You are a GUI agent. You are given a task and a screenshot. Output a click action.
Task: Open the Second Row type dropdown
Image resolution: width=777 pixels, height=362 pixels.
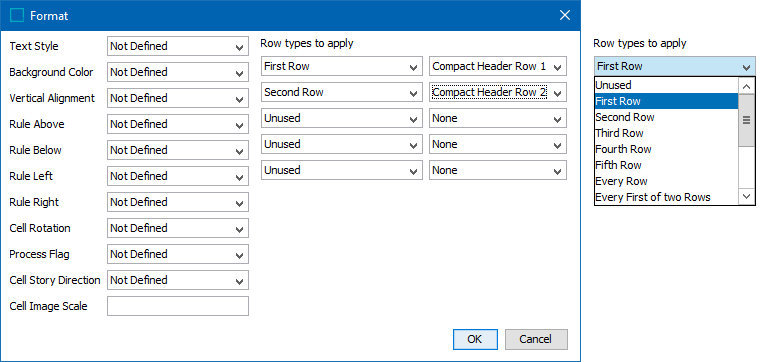[x=341, y=92]
